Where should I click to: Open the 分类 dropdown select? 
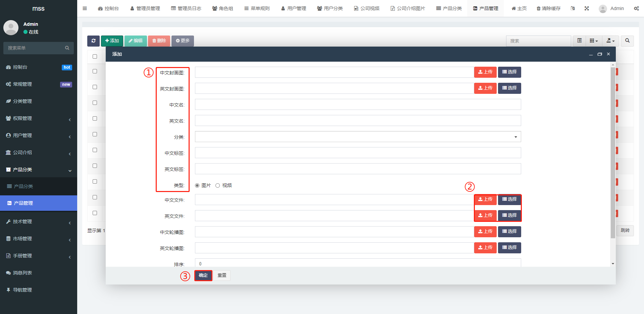pyautogui.click(x=358, y=137)
